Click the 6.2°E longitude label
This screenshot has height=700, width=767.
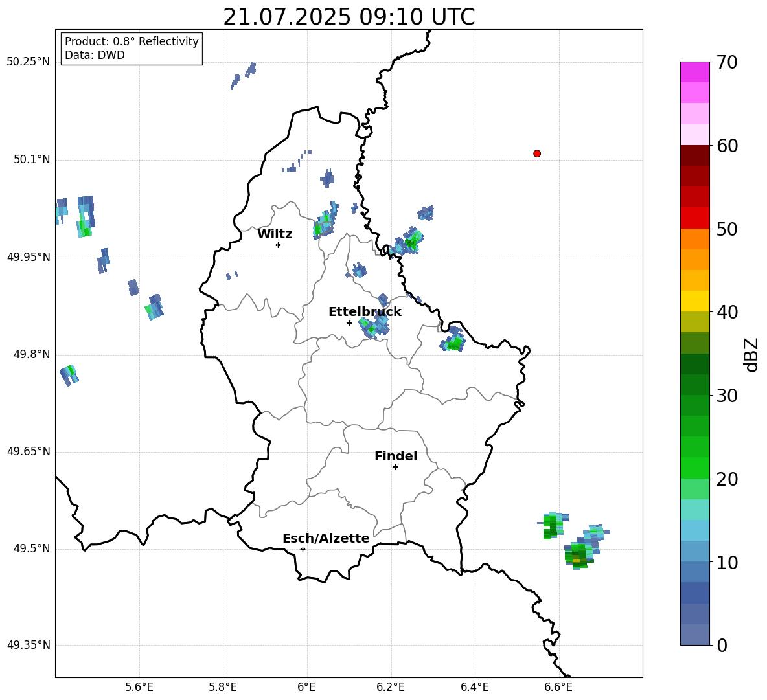391,687
